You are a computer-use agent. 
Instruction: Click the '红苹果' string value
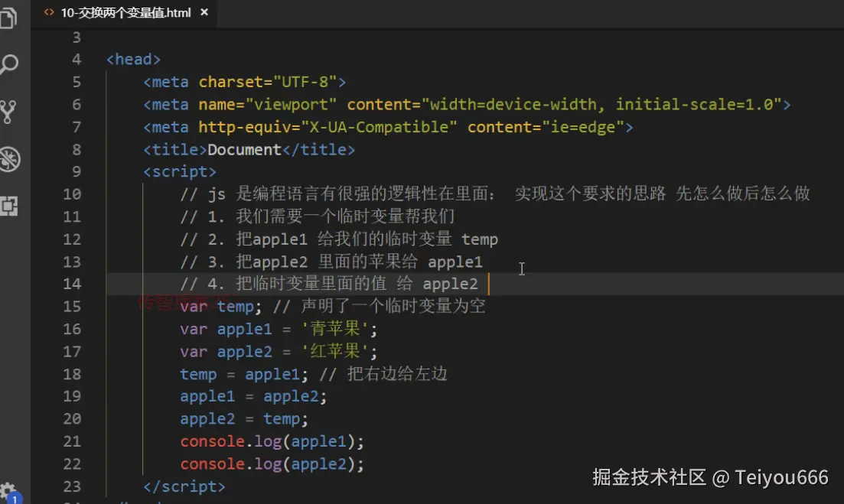(337, 352)
